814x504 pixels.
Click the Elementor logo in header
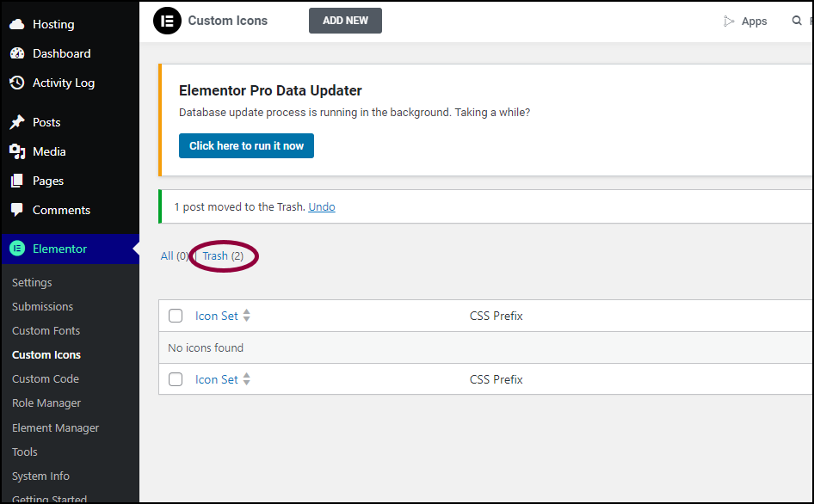pyautogui.click(x=167, y=21)
